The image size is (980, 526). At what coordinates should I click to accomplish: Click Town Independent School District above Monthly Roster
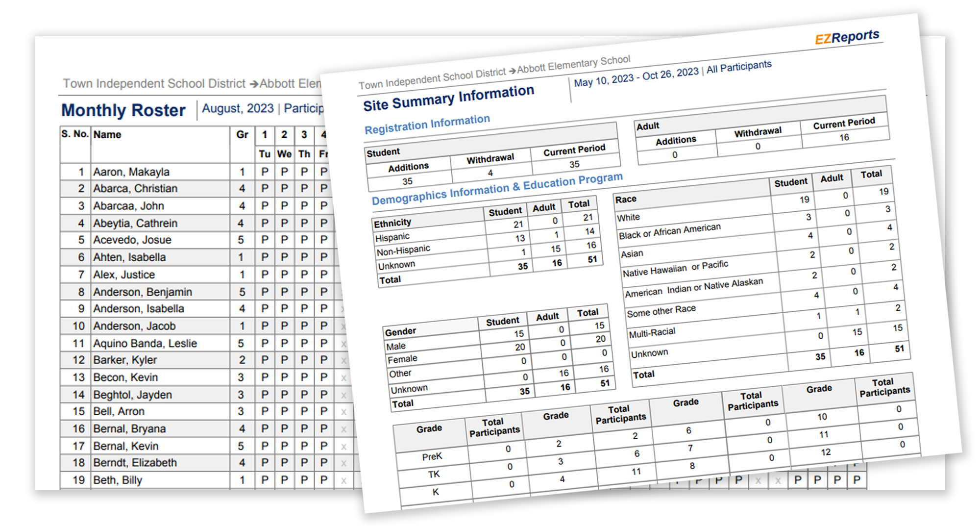(x=154, y=84)
